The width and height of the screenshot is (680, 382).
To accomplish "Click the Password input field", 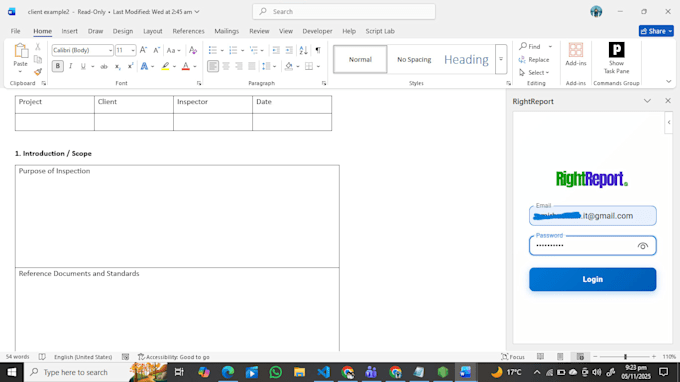I will pos(592,246).
